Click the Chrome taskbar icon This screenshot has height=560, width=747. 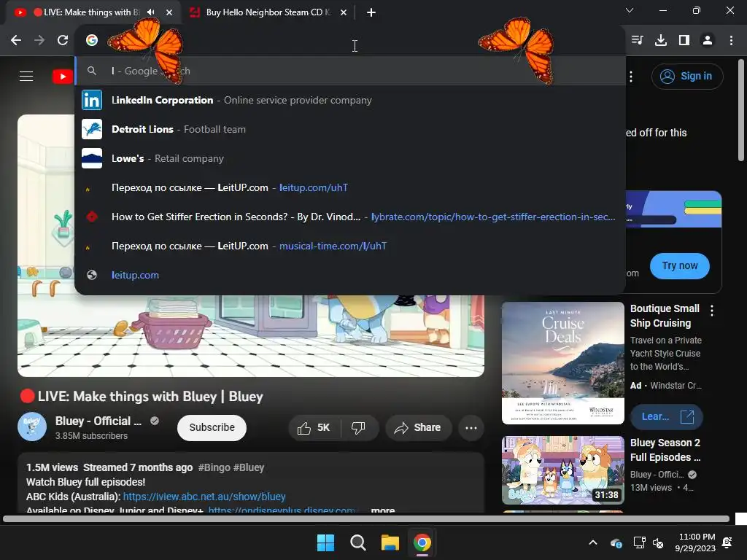(422, 542)
